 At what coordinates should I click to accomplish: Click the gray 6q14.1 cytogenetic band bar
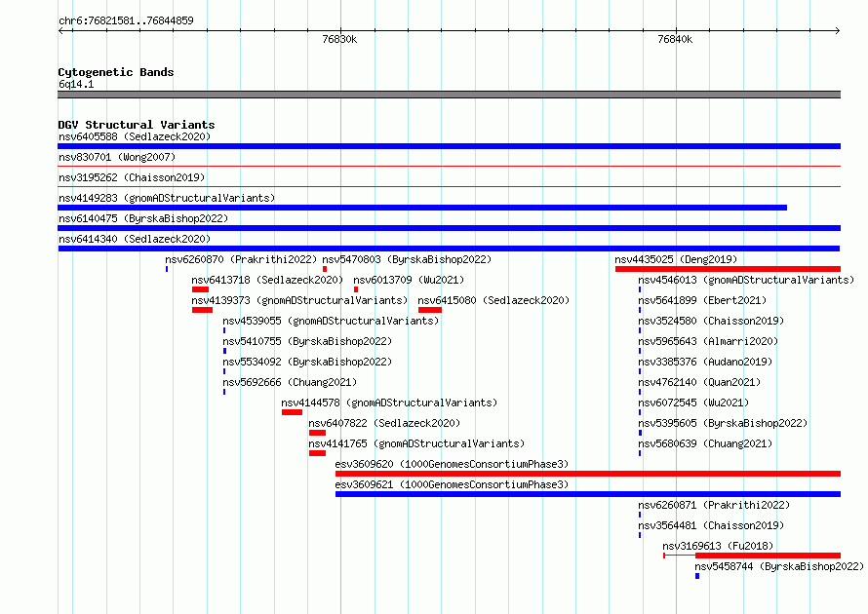click(449, 95)
